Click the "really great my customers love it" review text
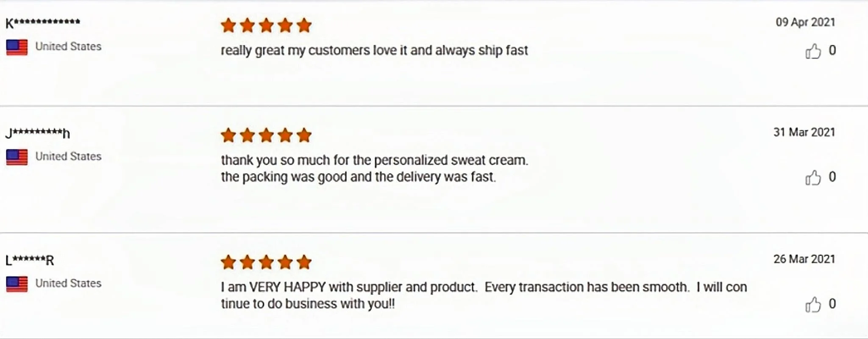The image size is (868, 339). point(374,50)
